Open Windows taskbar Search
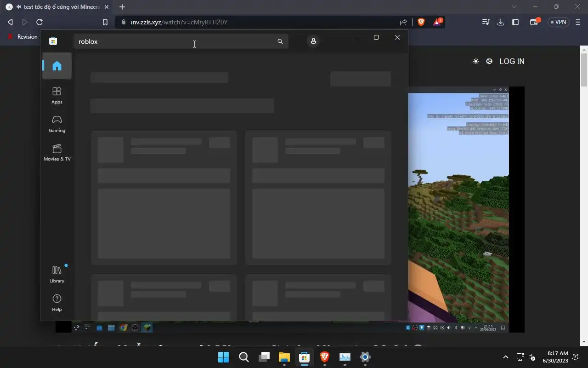Image resolution: width=588 pixels, height=368 pixels. [x=244, y=357]
